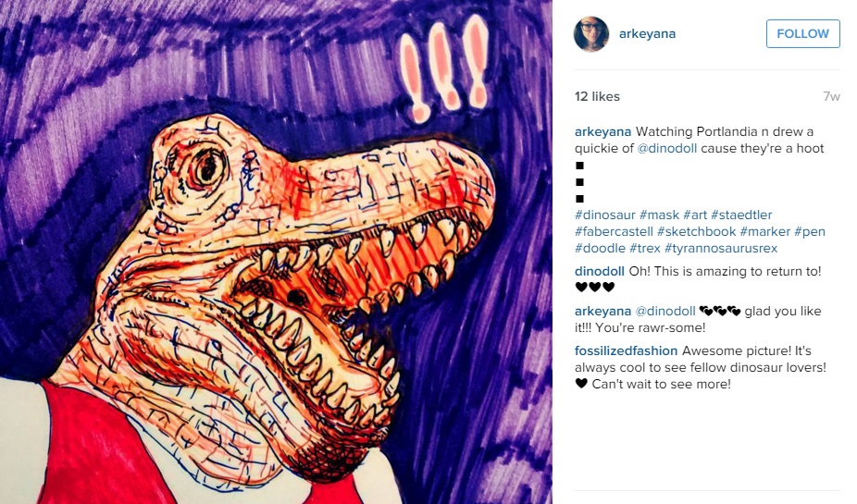Click the #sketchbook hashtag
Viewport: 857px width, 504px height.
697,231
